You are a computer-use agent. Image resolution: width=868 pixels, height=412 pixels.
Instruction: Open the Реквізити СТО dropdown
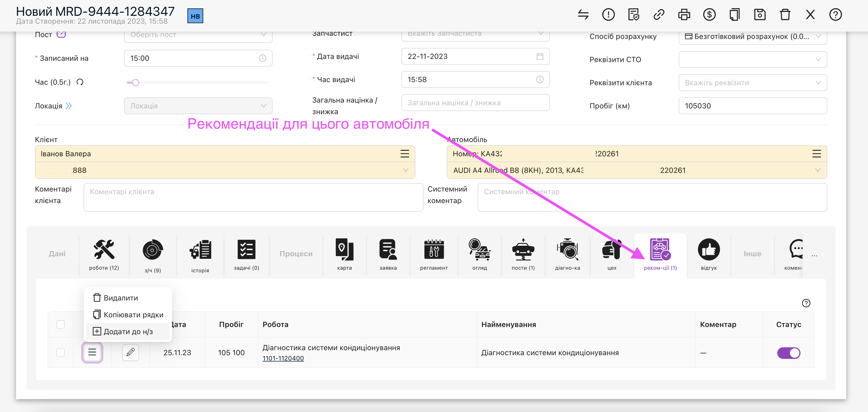(753, 59)
